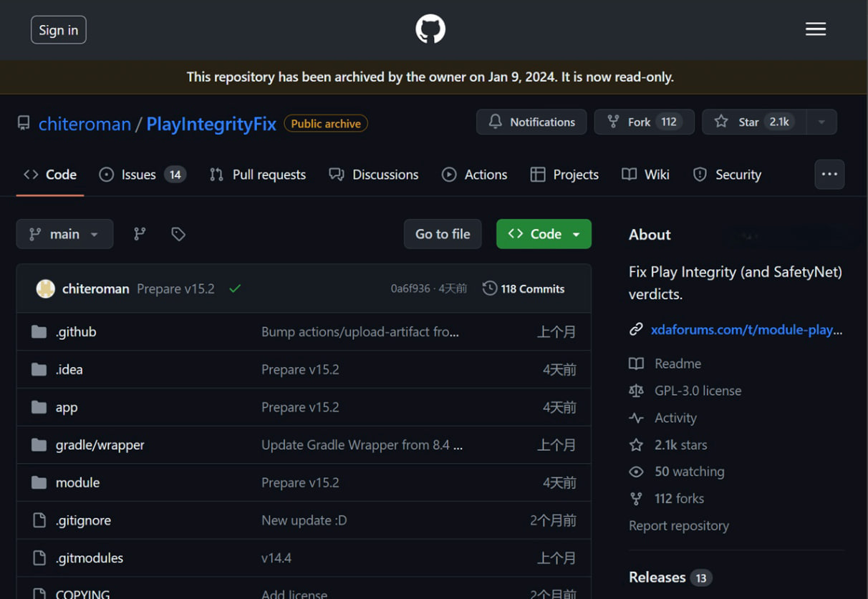This screenshot has height=599, width=868.
Task: Click chiteroman's avatar image
Action: pos(46,288)
